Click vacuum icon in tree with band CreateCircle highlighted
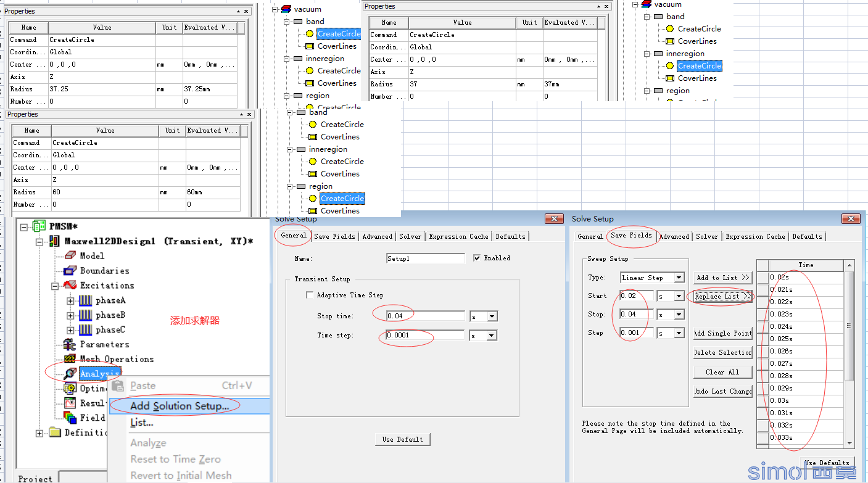The height and width of the screenshot is (483, 868). coord(286,9)
